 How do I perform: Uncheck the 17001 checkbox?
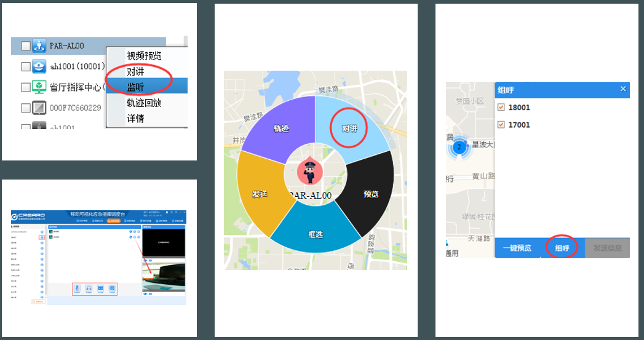pos(501,125)
